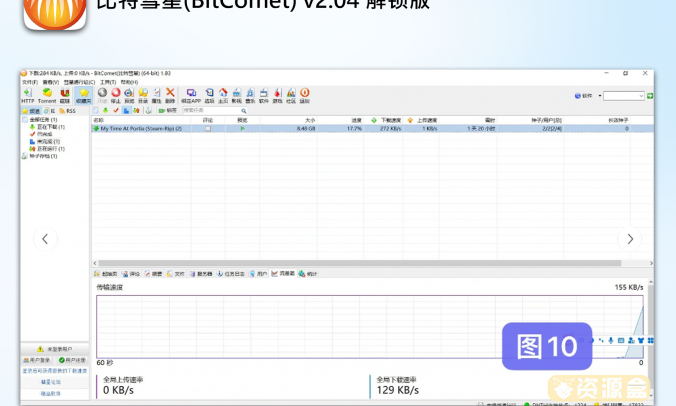Open the blue link about faster download speed
The image size is (676, 406).
[55, 371]
